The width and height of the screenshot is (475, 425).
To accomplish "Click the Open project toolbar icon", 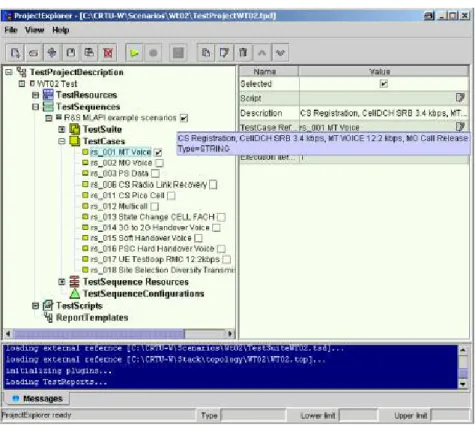I will pyautogui.click(x=34, y=53).
